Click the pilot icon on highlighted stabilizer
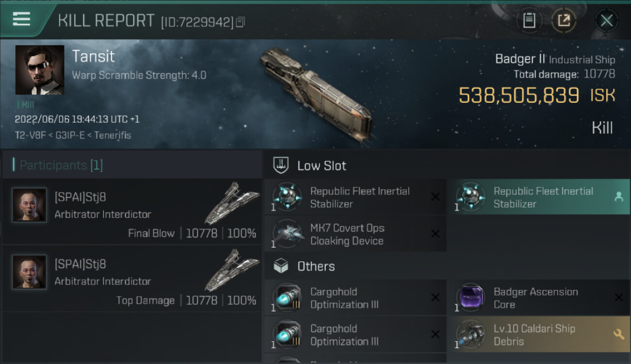This screenshot has width=631, height=364. tap(618, 197)
